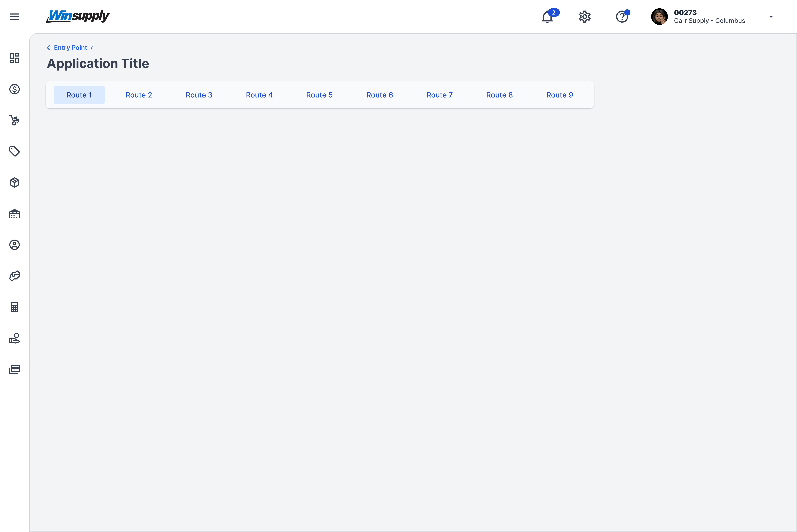This screenshot has height=532, width=797.
Task: Open the dollar sign sidebar icon
Action: click(x=14, y=89)
